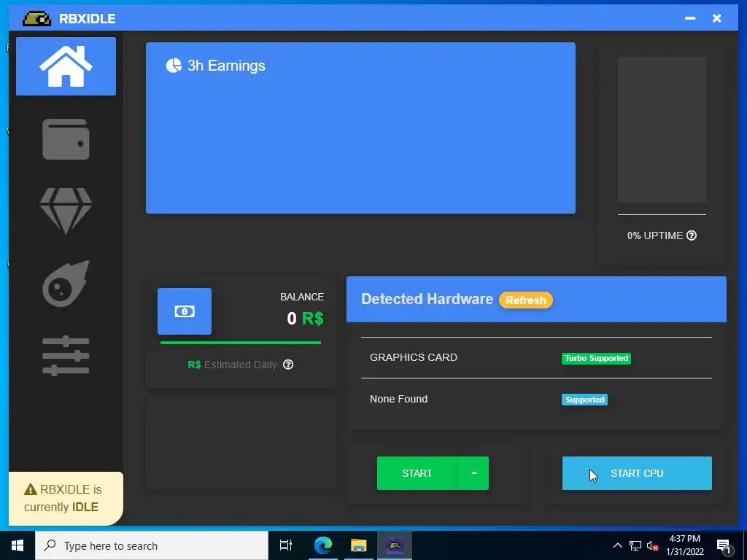Open the notification center icon
Screen dimensions: 747x560
[724, 546]
